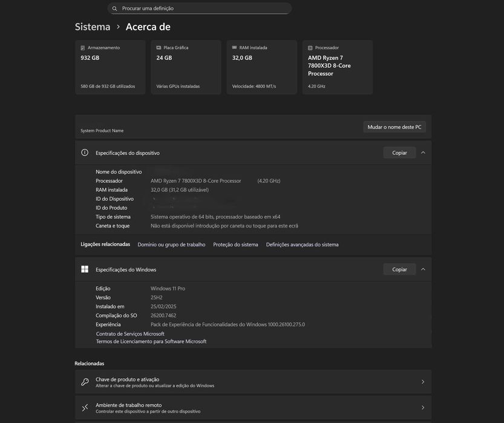The height and width of the screenshot is (423, 504).
Task: Select 'System Product Name' text
Action: [x=102, y=131]
